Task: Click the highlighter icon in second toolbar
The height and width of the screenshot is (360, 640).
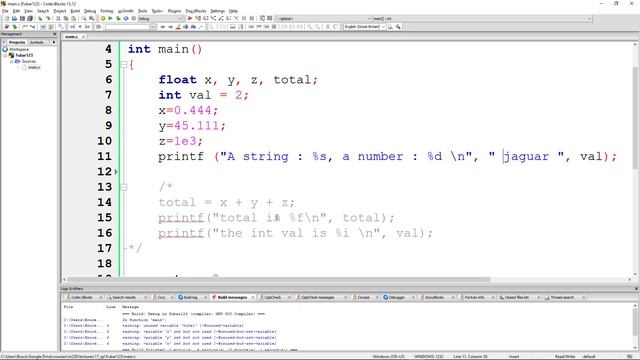Action: point(178,27)
